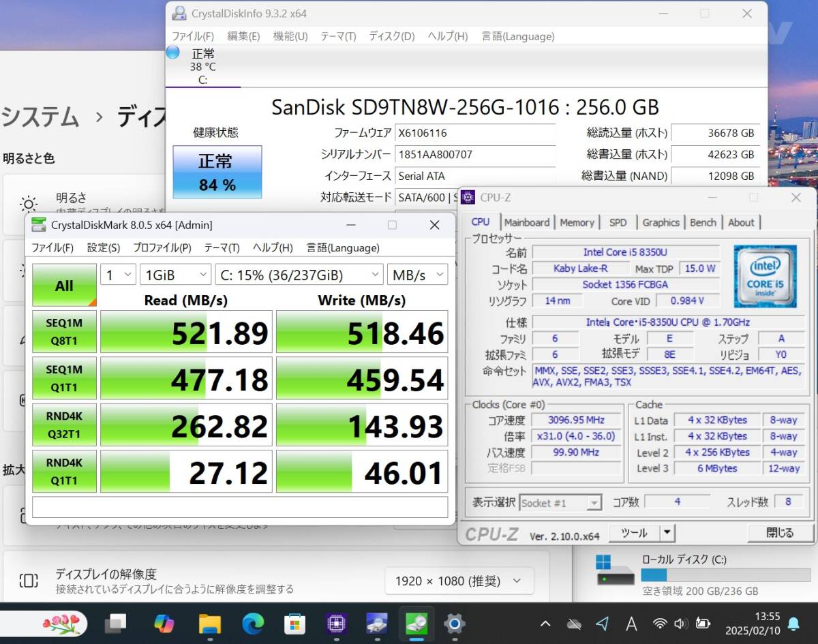Switch to CPU-Z via its taskbar icon

coord(336,623)
